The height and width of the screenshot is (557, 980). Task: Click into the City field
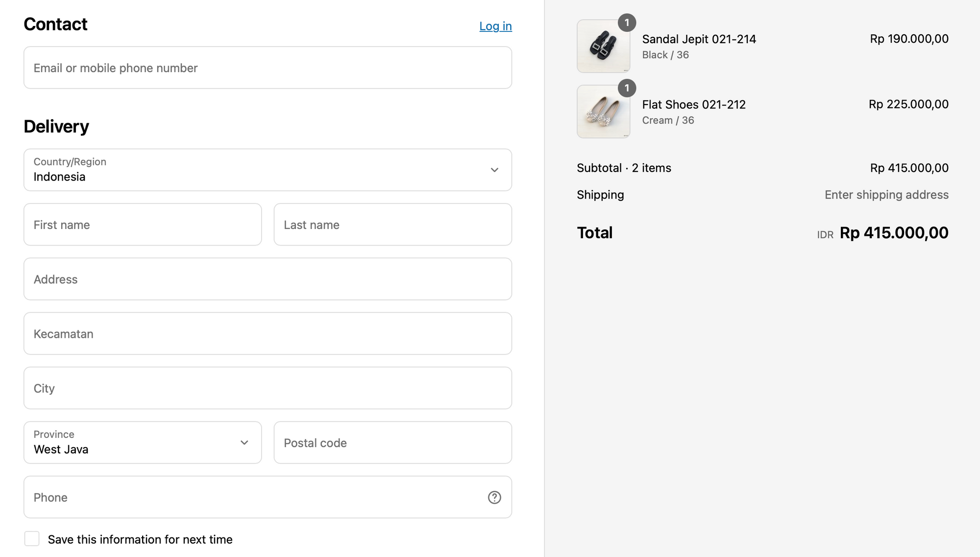[x=268, y=388]
